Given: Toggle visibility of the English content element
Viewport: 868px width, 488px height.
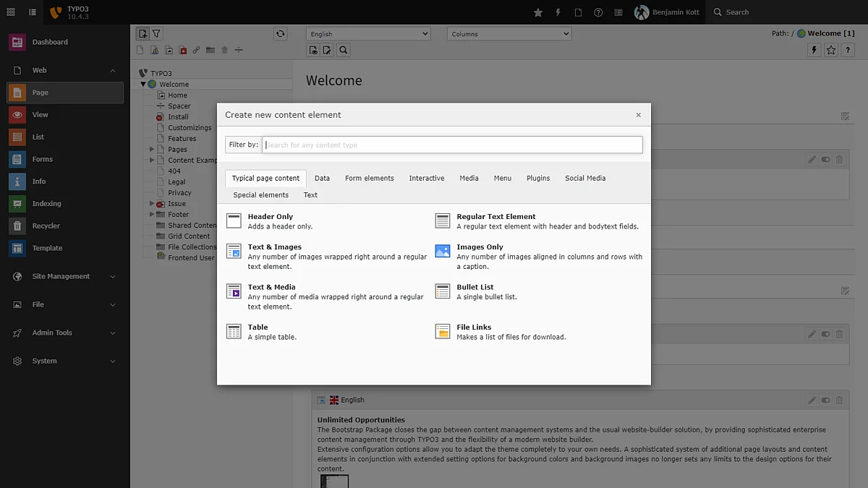Looking at the screenshot, I should (x=825, y=400).
